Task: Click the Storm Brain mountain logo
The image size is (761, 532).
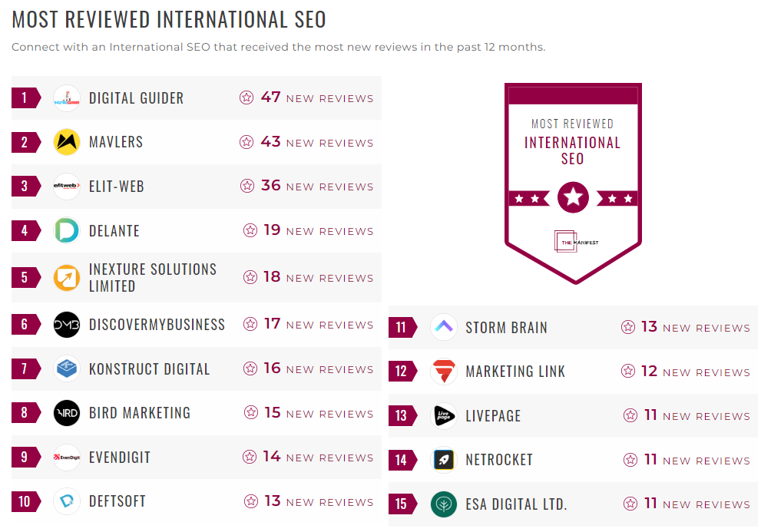Action: click(444, 327)
